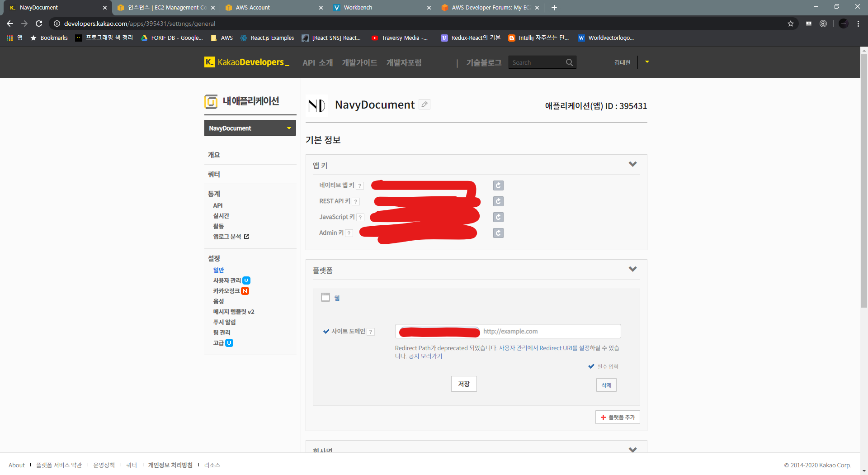Switch to EC2 Management Console tab
This screenshot has width=868, height=475.
[x=166, y=8]
